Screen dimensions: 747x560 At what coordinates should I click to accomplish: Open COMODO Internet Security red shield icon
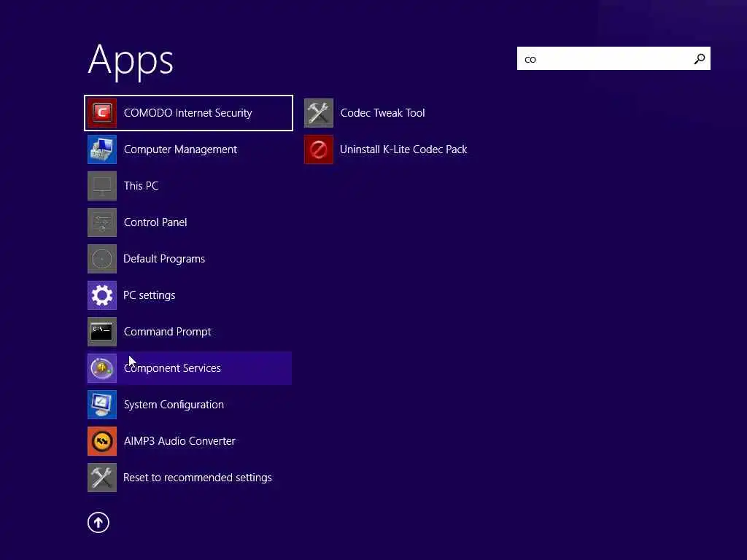pyautogui.click(x=102, y=113)
